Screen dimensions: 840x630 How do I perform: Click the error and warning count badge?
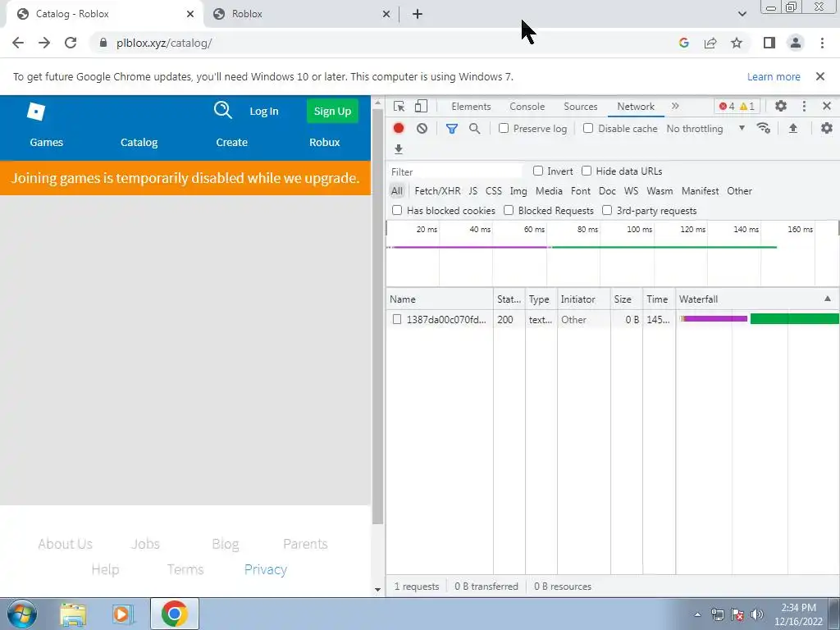point(737,106)
